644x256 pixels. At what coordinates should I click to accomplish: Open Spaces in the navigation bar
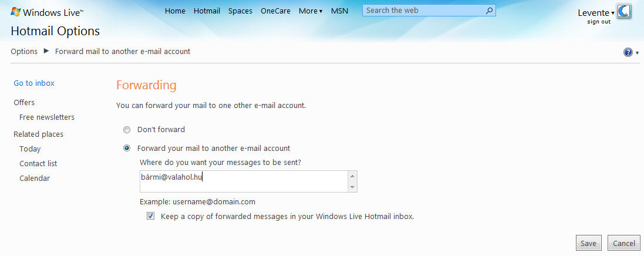[x=240, y=11]
